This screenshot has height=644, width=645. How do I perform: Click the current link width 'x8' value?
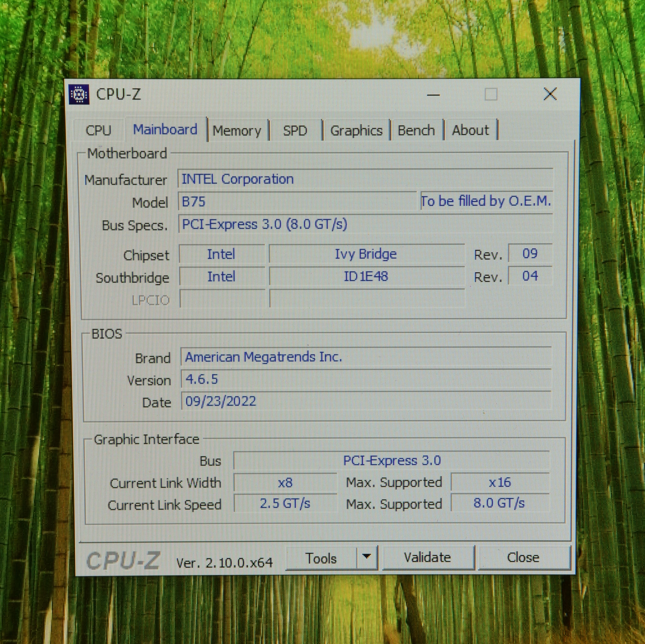tap(285, 483)
